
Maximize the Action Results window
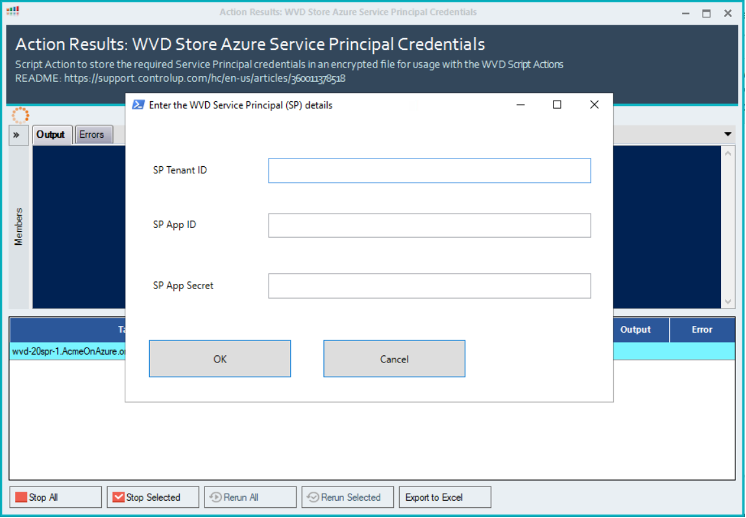pyautogui.click(x=707, y=13)
